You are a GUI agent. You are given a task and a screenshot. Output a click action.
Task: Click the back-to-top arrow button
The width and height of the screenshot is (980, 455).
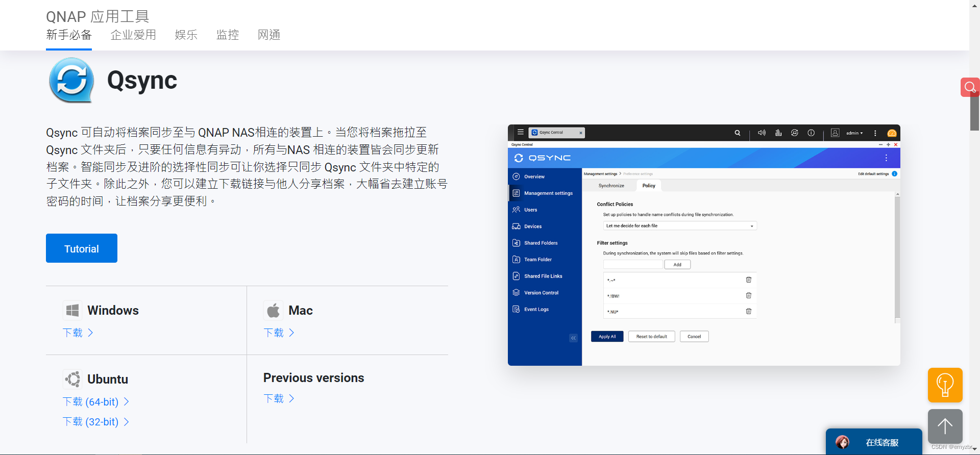[945, 426]
